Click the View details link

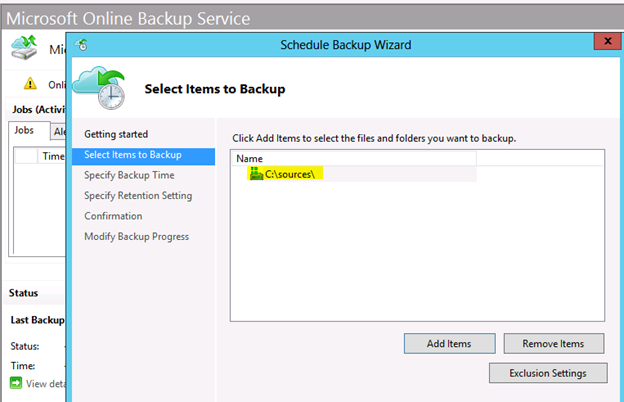point(45,384)
